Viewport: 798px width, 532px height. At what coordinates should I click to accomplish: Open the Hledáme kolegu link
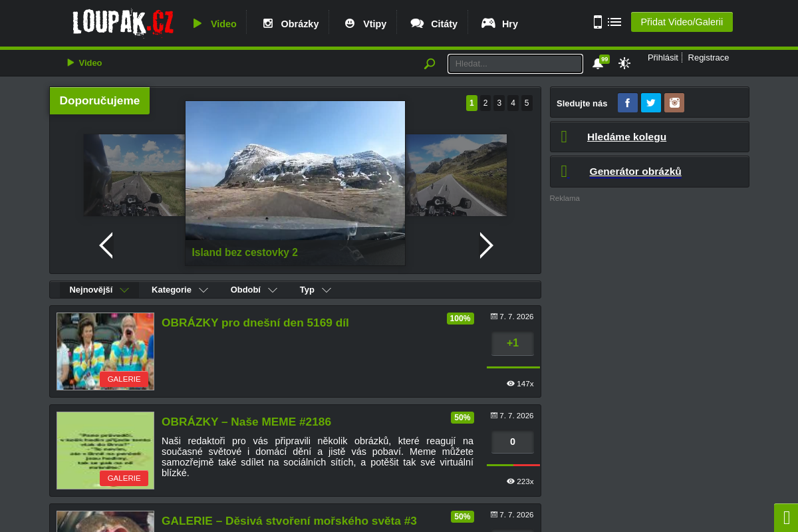pyautogui.click(x=626, y=137)
